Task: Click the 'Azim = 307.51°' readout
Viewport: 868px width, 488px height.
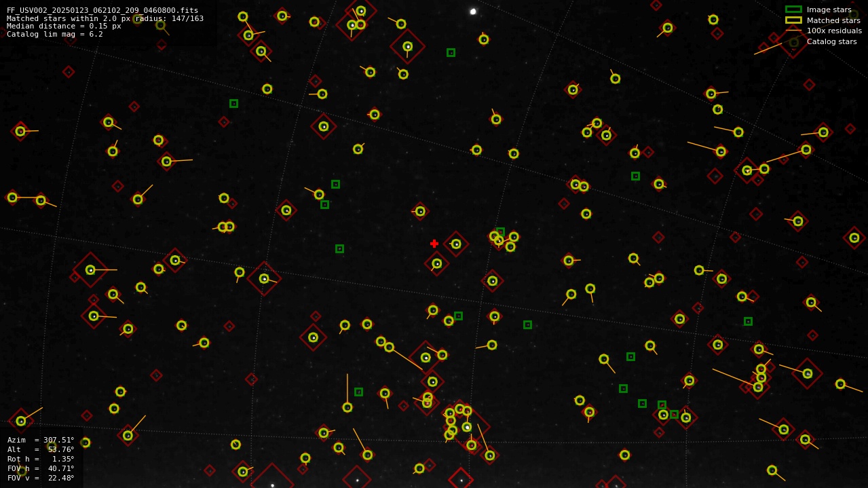Action: pos(41,440)
